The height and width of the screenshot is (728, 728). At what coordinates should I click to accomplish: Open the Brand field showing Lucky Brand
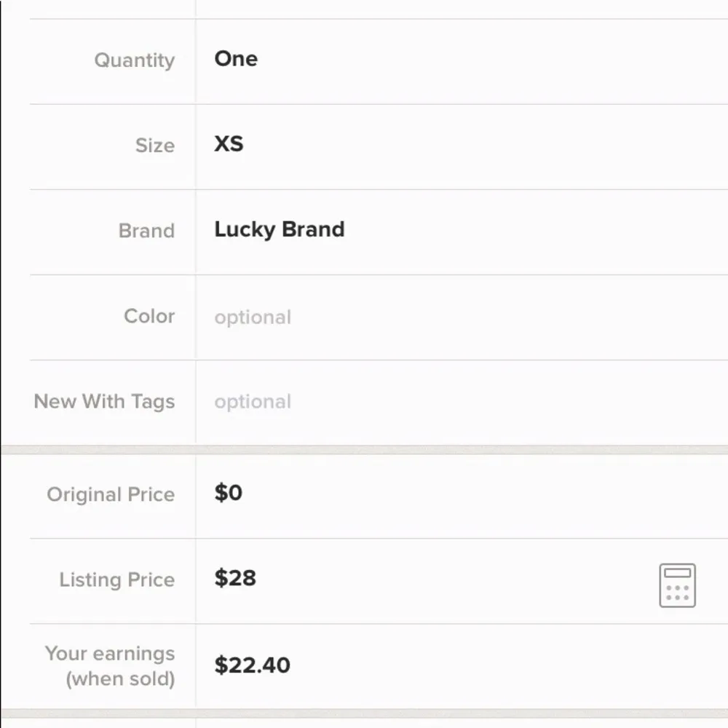tap(279, 230)
